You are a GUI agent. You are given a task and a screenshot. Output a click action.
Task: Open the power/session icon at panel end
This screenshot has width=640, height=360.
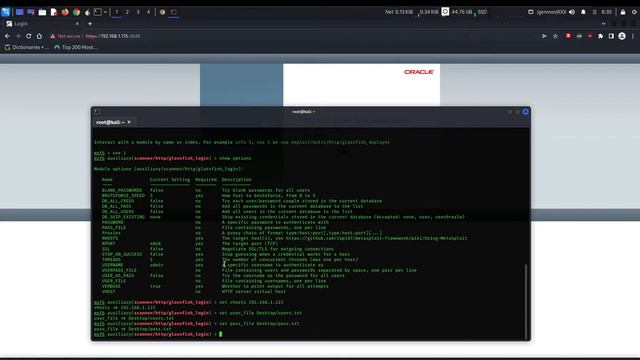pos(634,12)
